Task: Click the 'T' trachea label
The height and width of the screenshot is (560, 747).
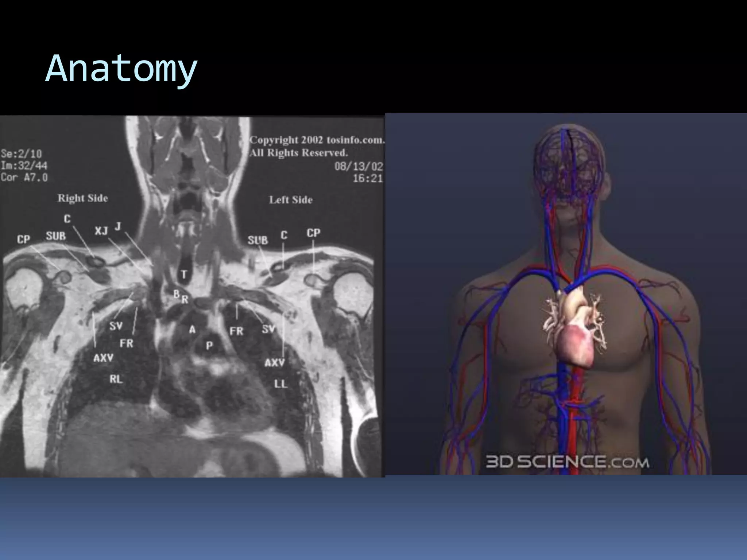Action: tap(184, 274)
